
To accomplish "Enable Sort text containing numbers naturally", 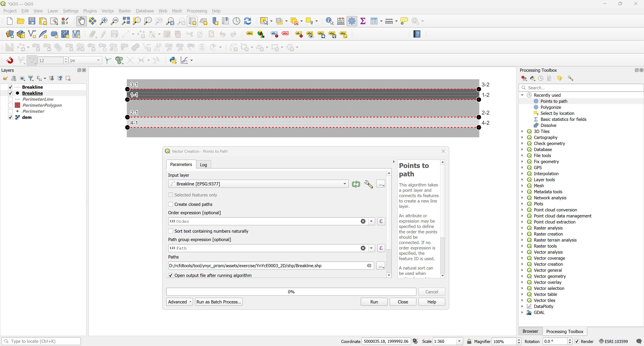I will coord(171,231).
